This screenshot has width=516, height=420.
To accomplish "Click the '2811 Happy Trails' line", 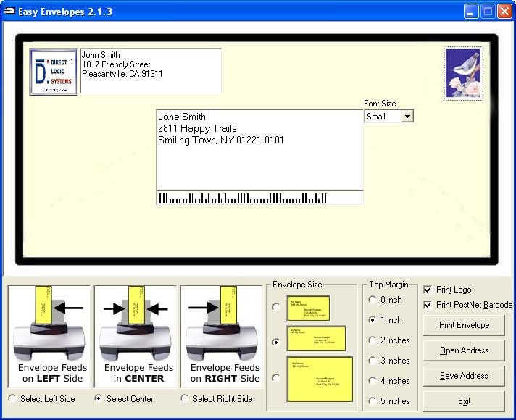I will click(197, 128).
